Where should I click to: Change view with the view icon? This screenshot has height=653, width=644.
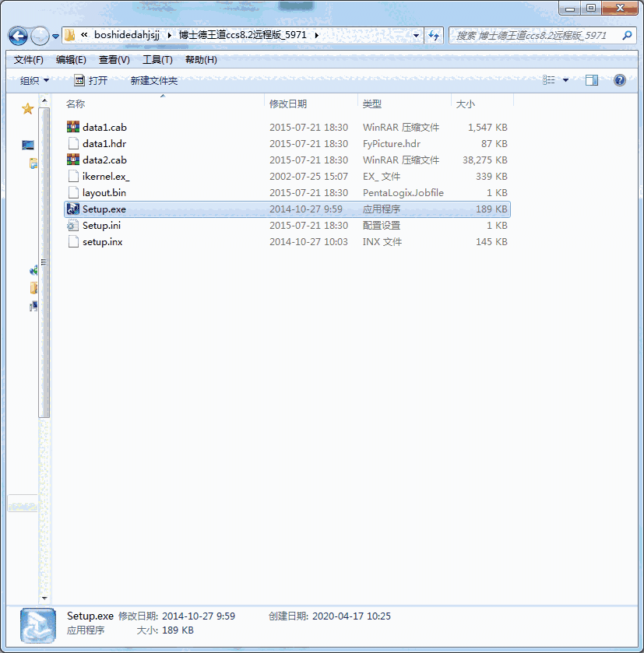(x=549, y=80)
